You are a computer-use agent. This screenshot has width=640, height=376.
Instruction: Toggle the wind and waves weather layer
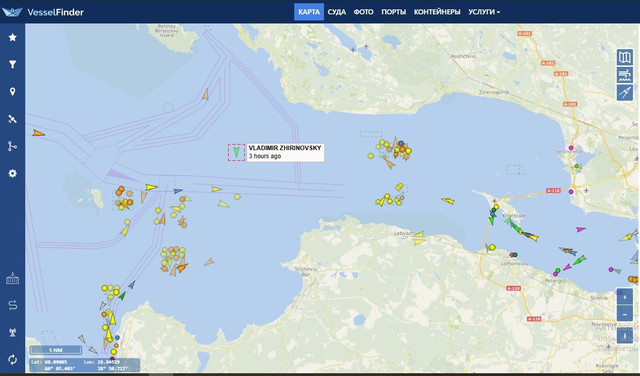pos(624,75)
